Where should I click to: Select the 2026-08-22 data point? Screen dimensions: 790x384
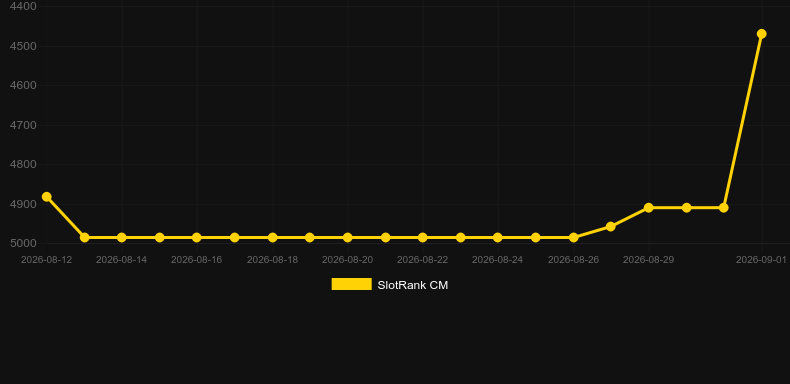point(423,237)
